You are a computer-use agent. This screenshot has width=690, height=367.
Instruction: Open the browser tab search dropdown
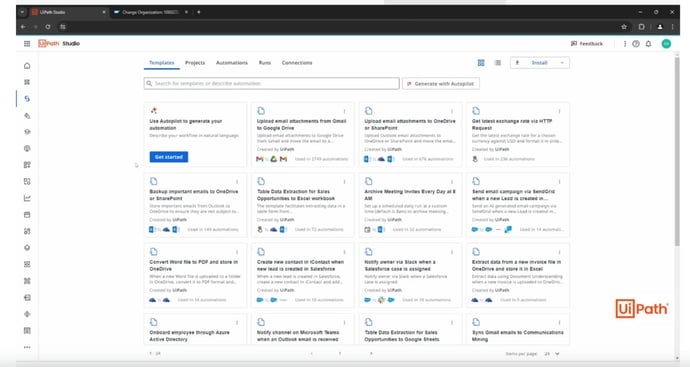(x=22, y=12)
